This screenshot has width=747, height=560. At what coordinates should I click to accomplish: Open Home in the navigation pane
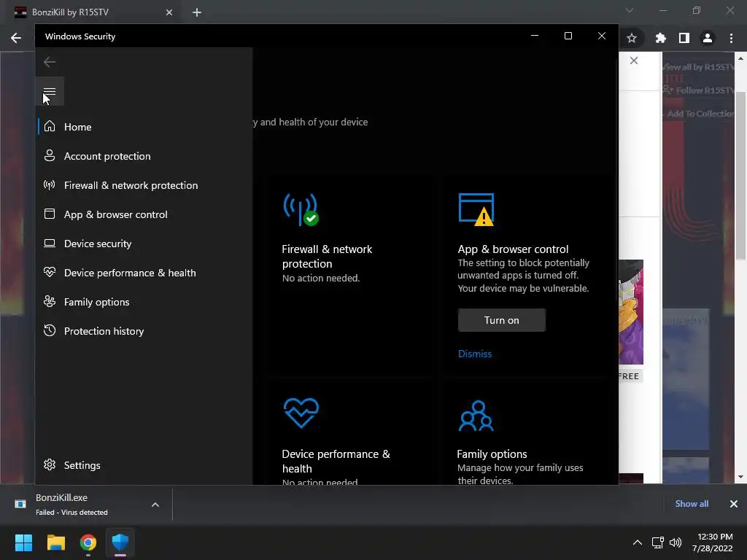click(x=145, y=127)
